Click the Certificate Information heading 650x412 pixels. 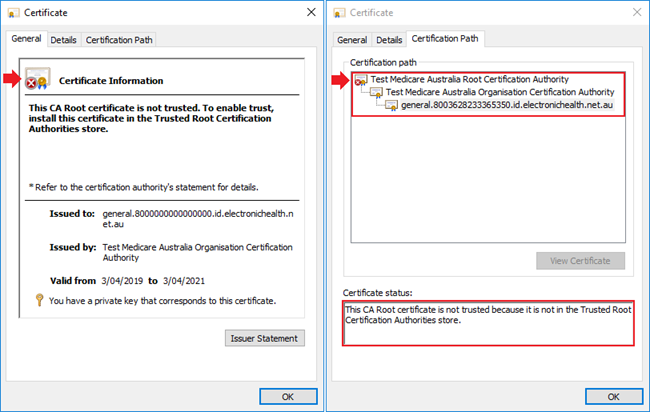pyautogui.click(x=111, y=81)
